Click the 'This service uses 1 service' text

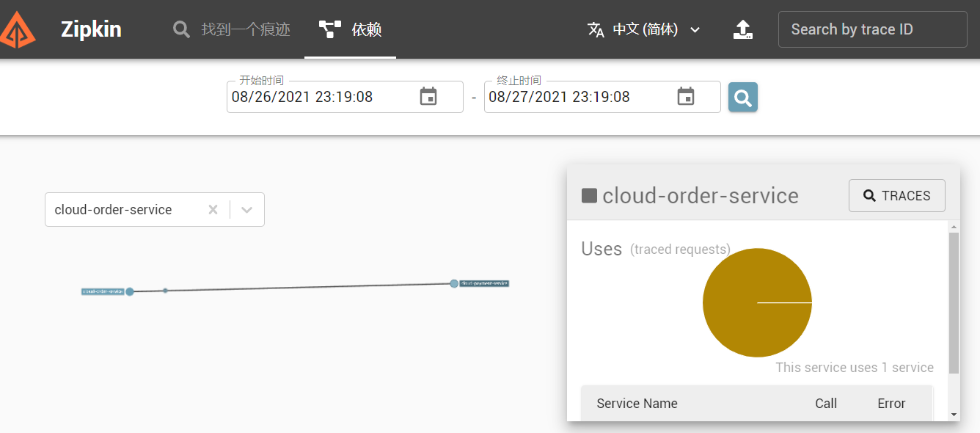coord(855,368)
